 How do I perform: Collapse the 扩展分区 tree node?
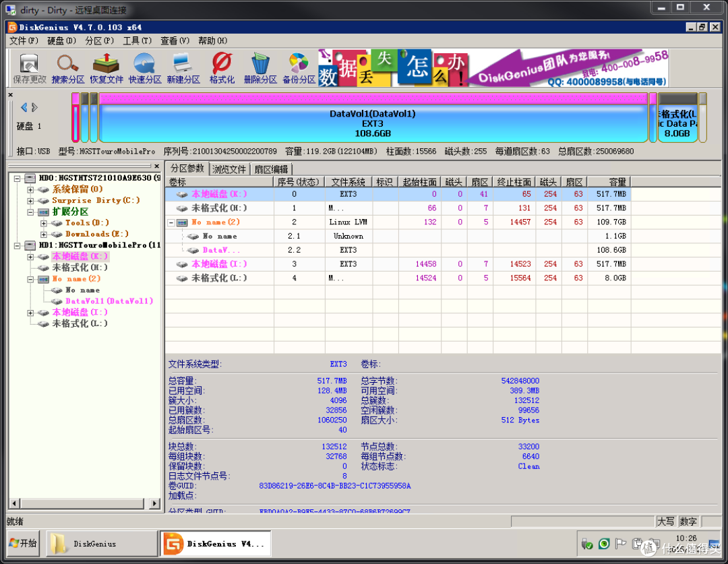click(x=30, y=212)
